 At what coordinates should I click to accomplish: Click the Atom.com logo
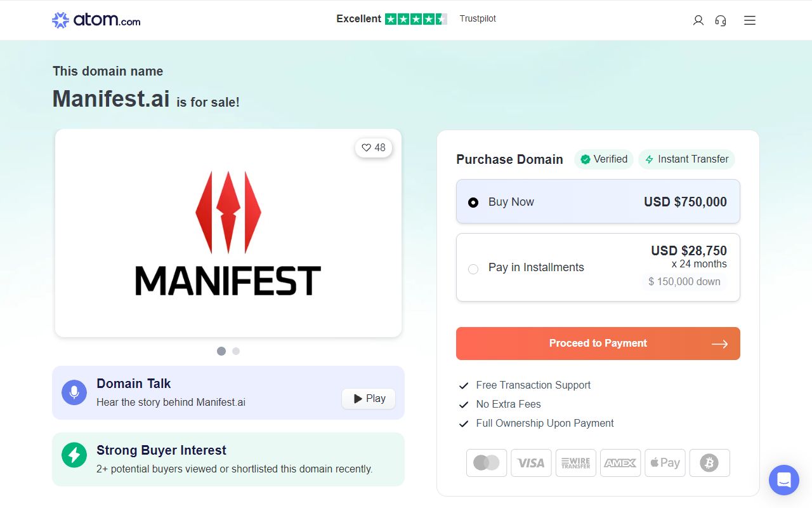click(x=95, y=20)
